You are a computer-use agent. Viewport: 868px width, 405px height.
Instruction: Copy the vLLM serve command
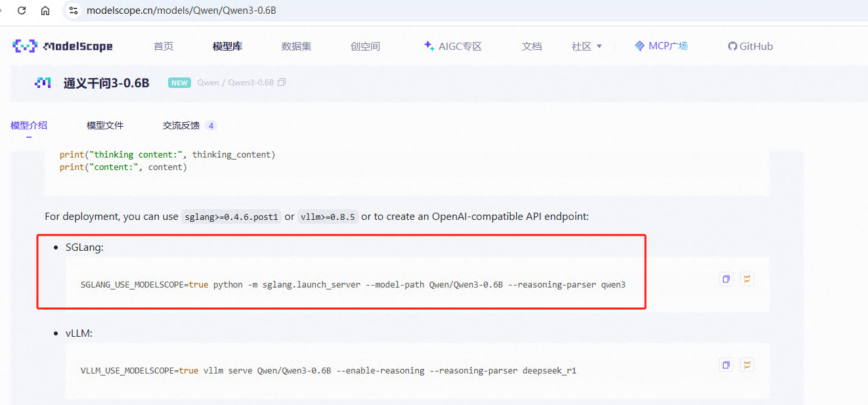click(x=726, y=365)
